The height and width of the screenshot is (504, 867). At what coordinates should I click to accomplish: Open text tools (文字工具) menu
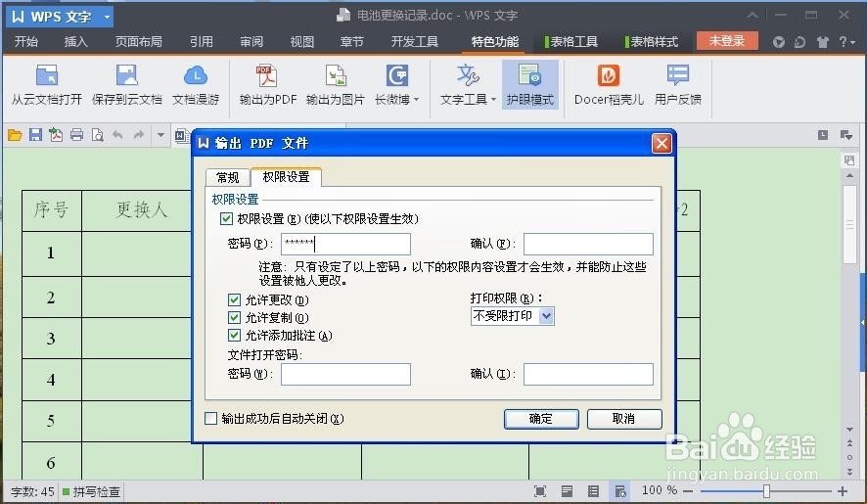(x=468, y=84)
